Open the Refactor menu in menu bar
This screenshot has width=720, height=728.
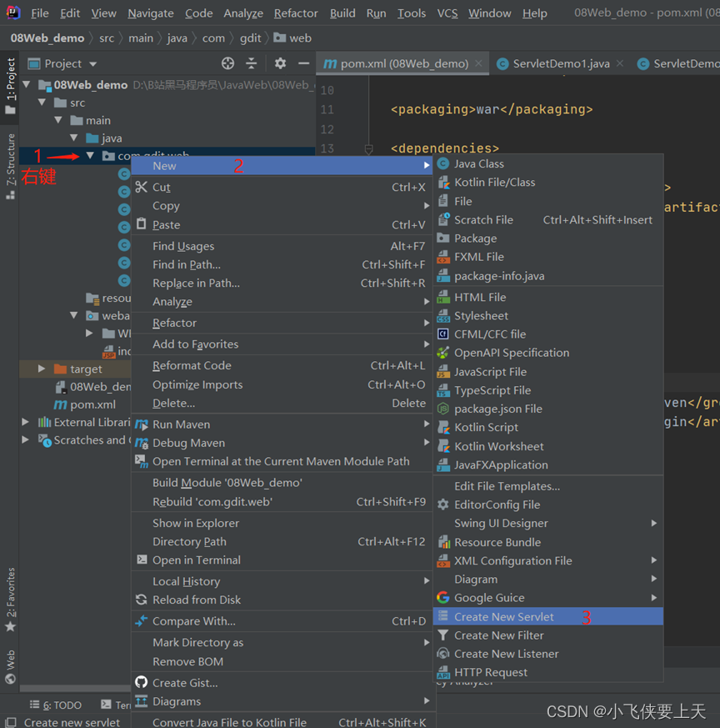point(296,13)
